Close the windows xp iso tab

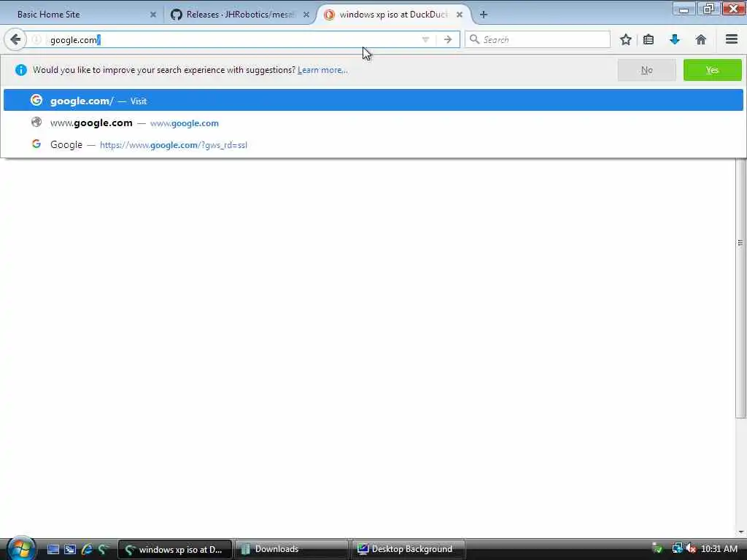[x=460, y=15]
